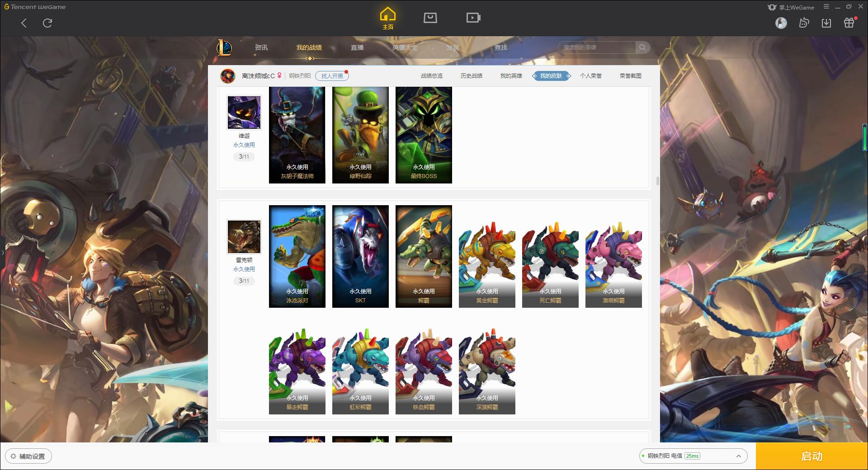This screenshot has width=868, height=470.
Task: Open the 激萌鳄霸 chroma card
Action: point(613,264)
